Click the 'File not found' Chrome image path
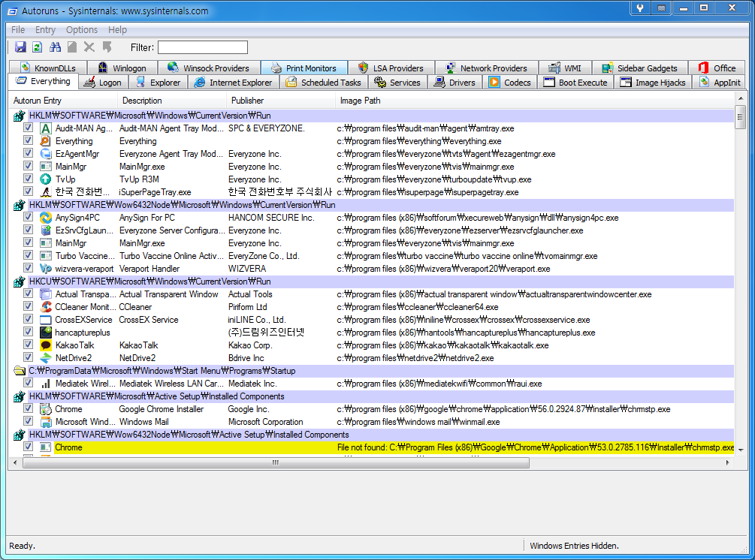 (536, 447)
